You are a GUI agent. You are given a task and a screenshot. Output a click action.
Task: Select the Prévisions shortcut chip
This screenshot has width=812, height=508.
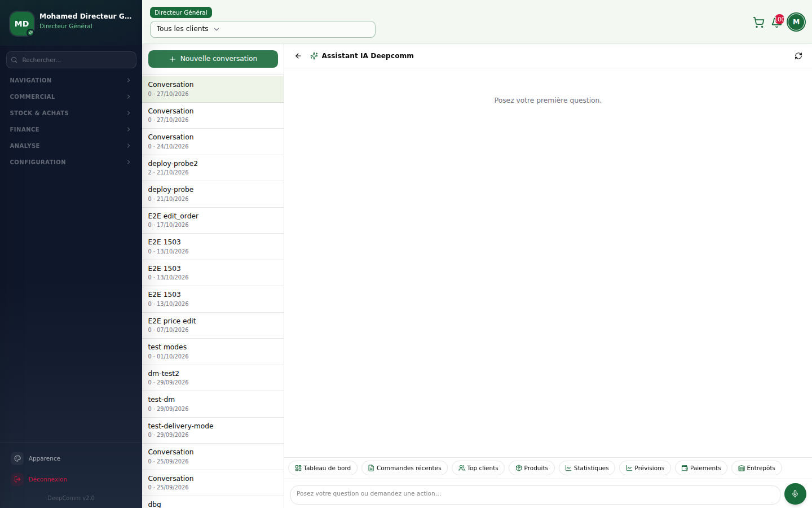645,468
